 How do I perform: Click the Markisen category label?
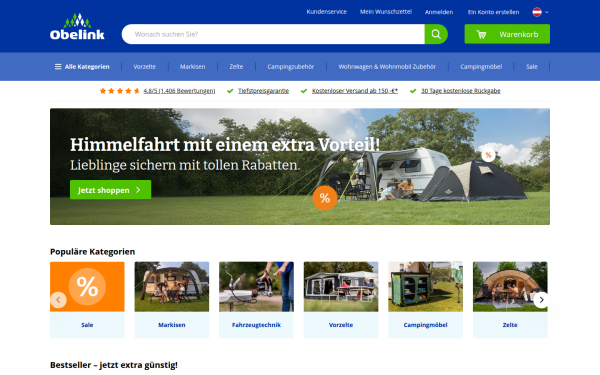tap(172, 325)
